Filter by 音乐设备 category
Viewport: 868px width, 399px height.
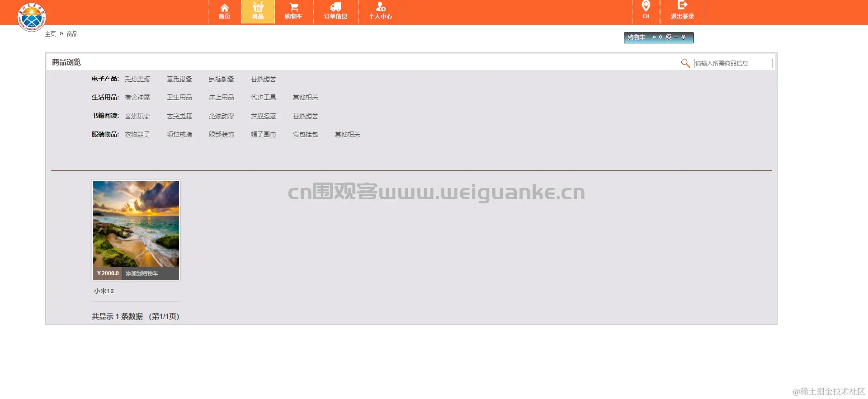click(179, 79)
